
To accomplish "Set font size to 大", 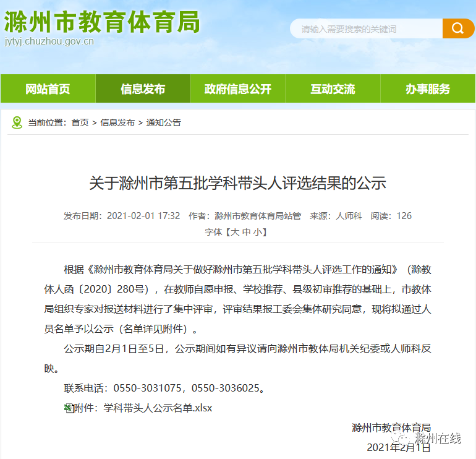I will coord(235,232).
